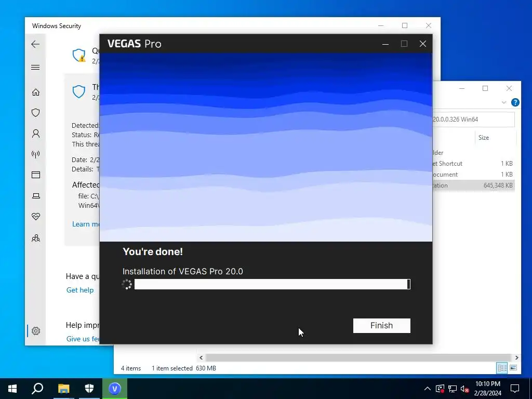The width and height of the screenshot is (532, 399).
Task: Select the Document row with 1 KB size
Action: coord(474,175)
